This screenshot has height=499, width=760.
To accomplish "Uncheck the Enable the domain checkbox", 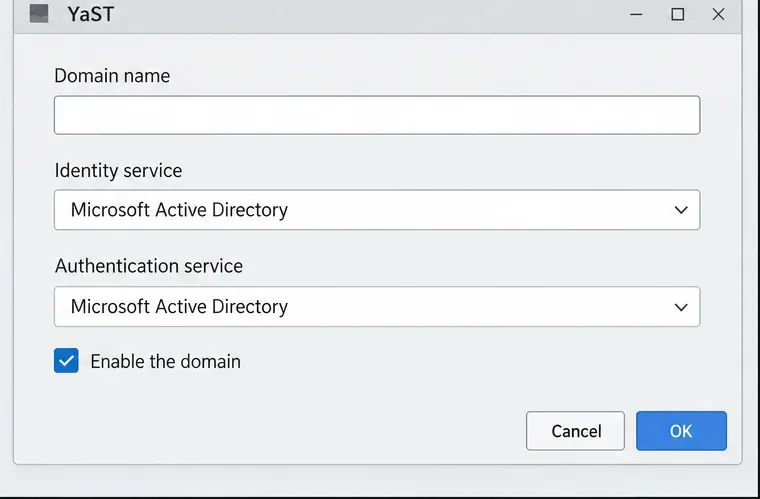I will click(x=66, y=360).
